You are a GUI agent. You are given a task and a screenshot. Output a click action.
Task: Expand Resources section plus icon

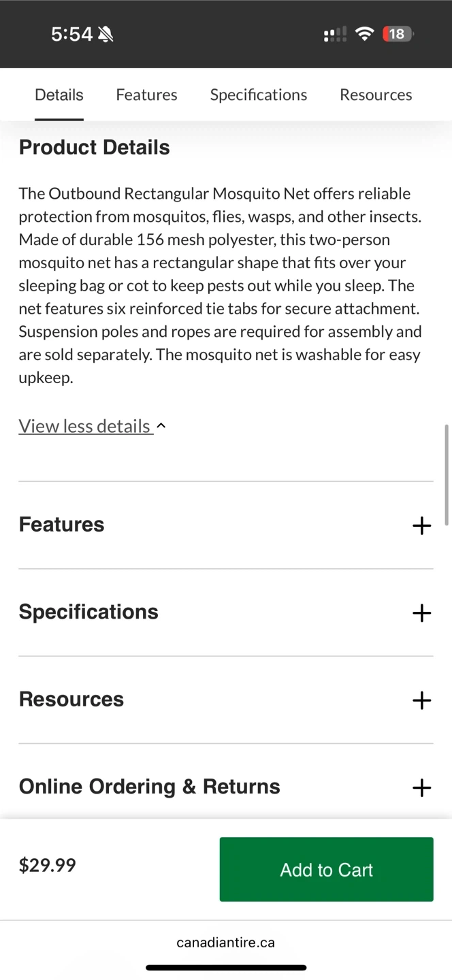(421, 700)
